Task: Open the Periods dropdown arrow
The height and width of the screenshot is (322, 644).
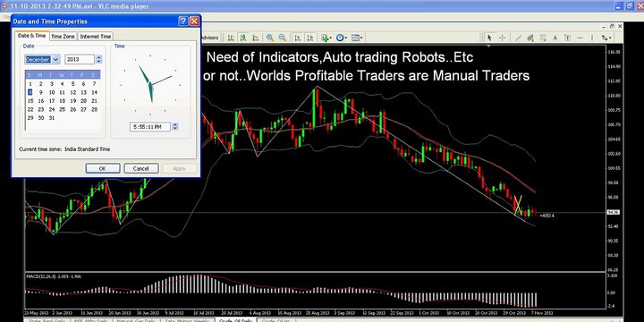Action: point(346,38)
